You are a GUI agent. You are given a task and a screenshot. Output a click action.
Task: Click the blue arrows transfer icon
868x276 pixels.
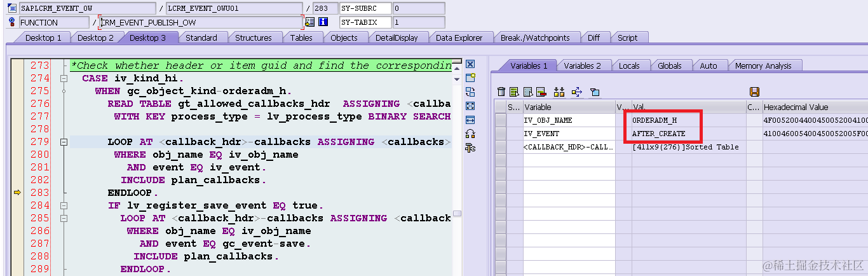click(577, 92)
